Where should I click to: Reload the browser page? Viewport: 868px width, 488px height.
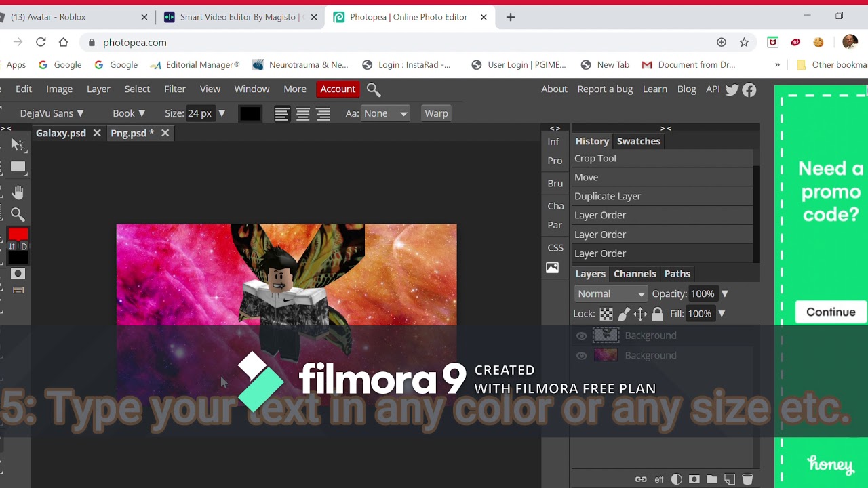pyautogui.click(x=41, y=42)
